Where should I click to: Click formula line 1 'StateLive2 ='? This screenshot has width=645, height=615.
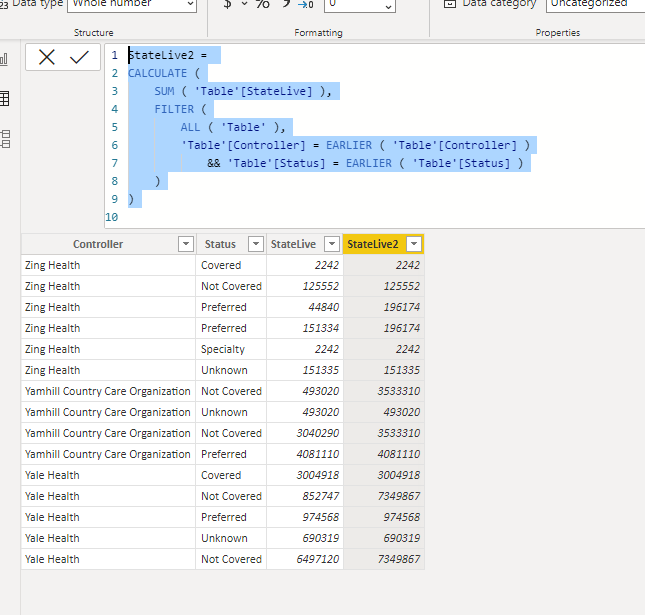coord(167,55)
